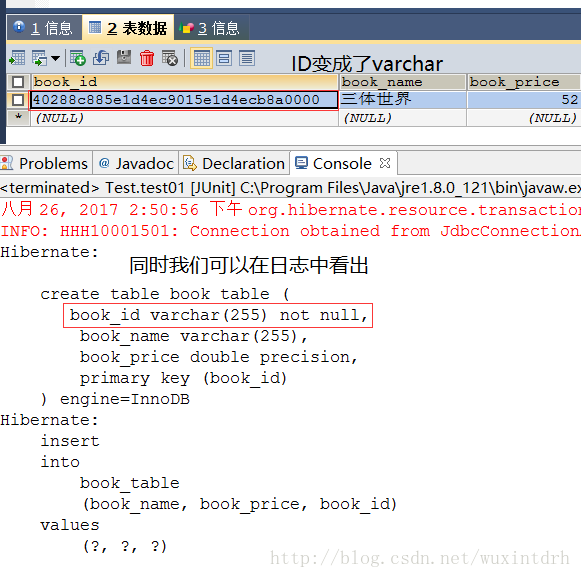
Task: Switch to form view mode
Action: point(224,58)
